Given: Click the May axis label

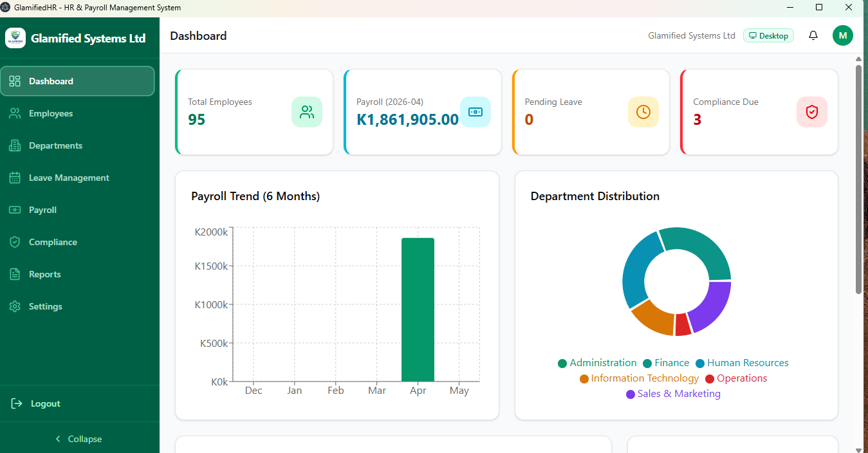Looking at the screenshot, I should pyautogui.click(x=459, y=391).
